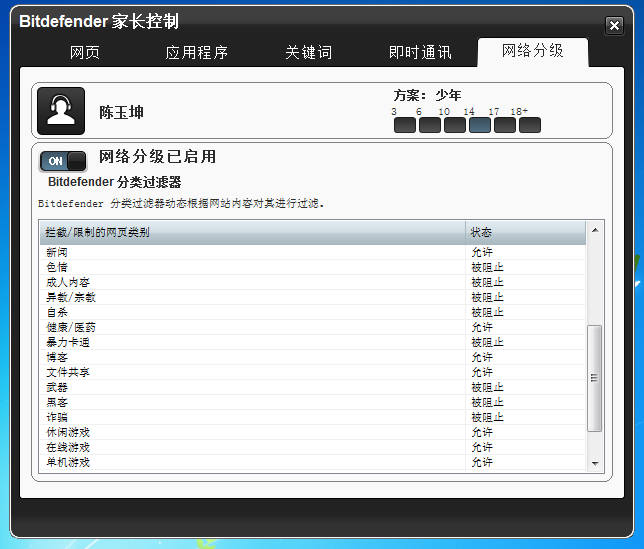Click the user profile avatar icon
The image size is (644, 549).
(x=61, y=110)
